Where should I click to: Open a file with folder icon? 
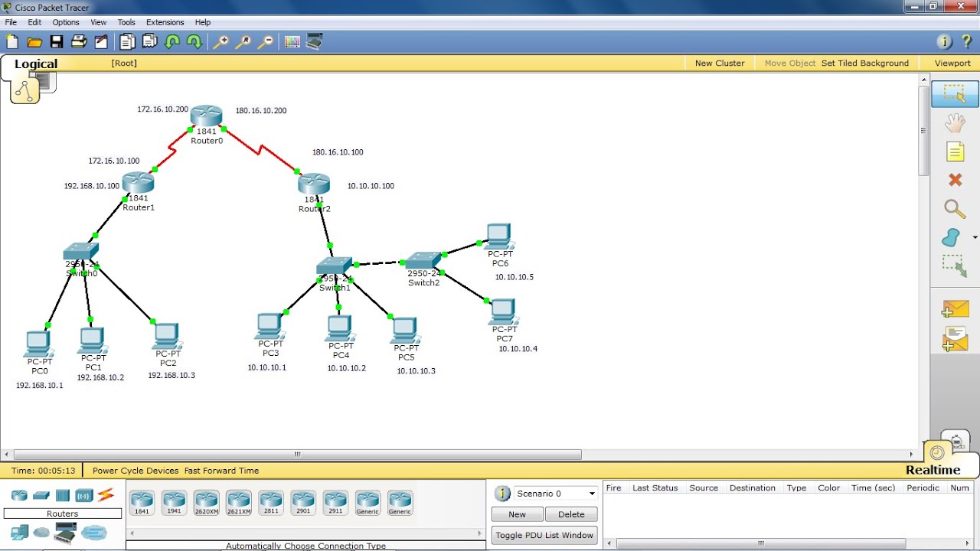click(x=34, y=42)
